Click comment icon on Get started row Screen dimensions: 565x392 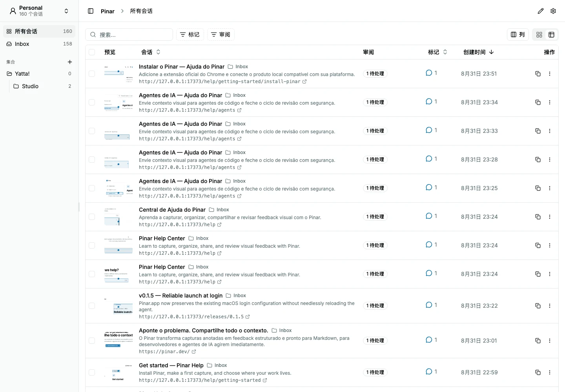click(x=429, y=372)
